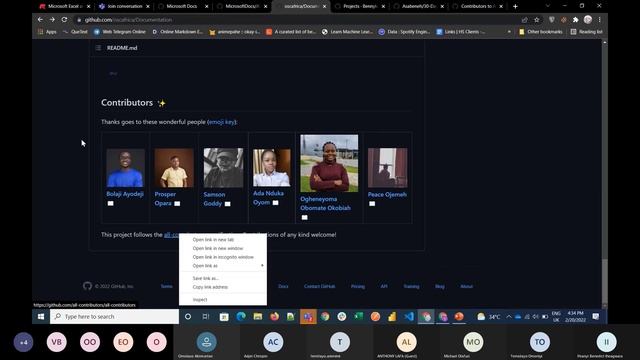Image resolution: width=640 pixels, height=360 pixels.
Task: Open Microsoft Teams on the taskbar
Action: point(308,316)
